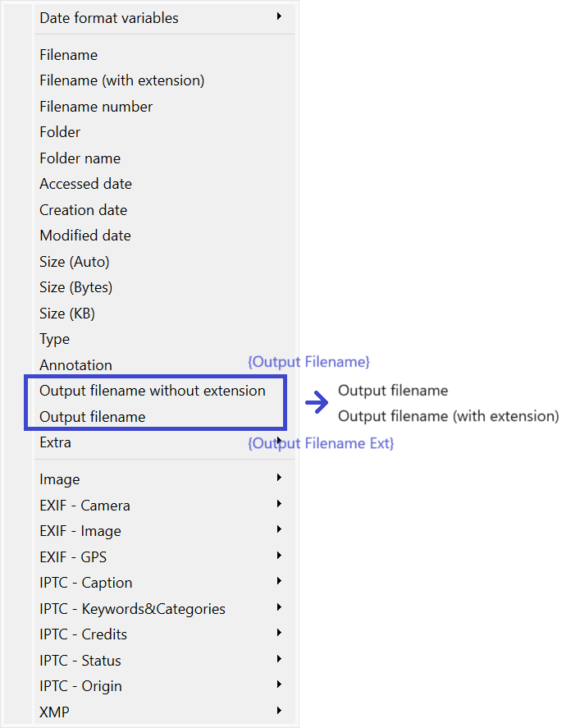Open IPTC - Keywords&Categories submenu
The height and width of the screenshot is (728, 571).
(x=133, y=609)
